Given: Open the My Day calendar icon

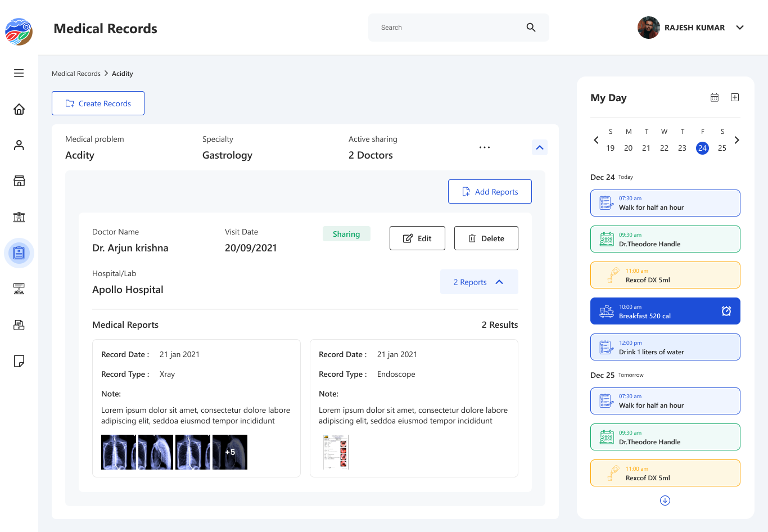Looking at the screenshot, I should click(715, 97).
